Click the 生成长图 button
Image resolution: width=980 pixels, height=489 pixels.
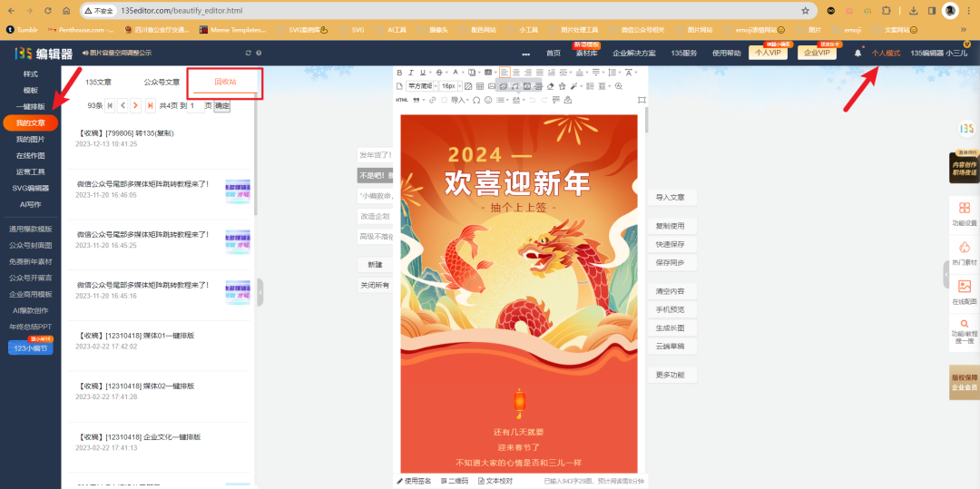pos(671,328)
